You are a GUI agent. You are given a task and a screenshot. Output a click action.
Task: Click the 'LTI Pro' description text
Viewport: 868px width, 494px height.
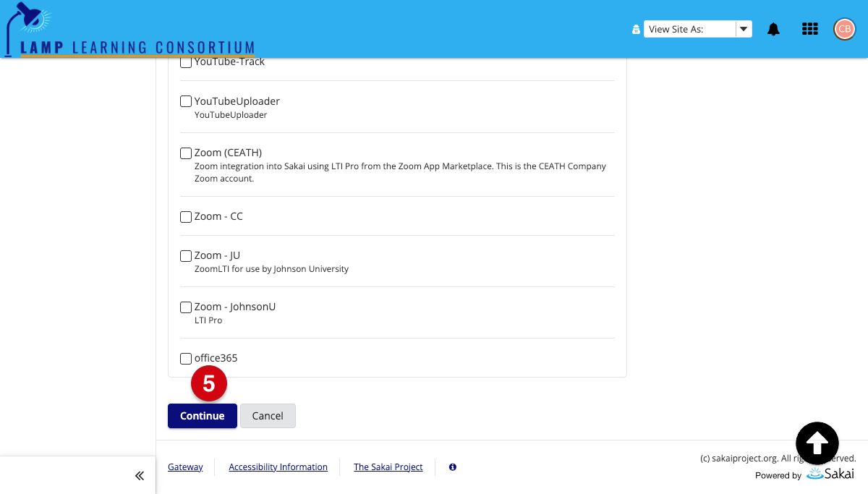208,320
